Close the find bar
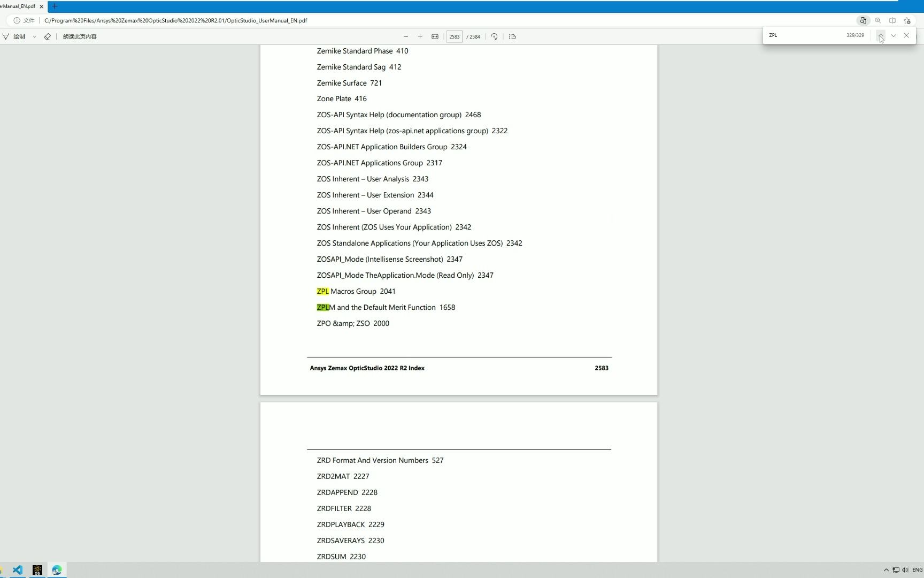Image resolution: width=924 pixels, height=578 pixels. [x=906, y=35]
